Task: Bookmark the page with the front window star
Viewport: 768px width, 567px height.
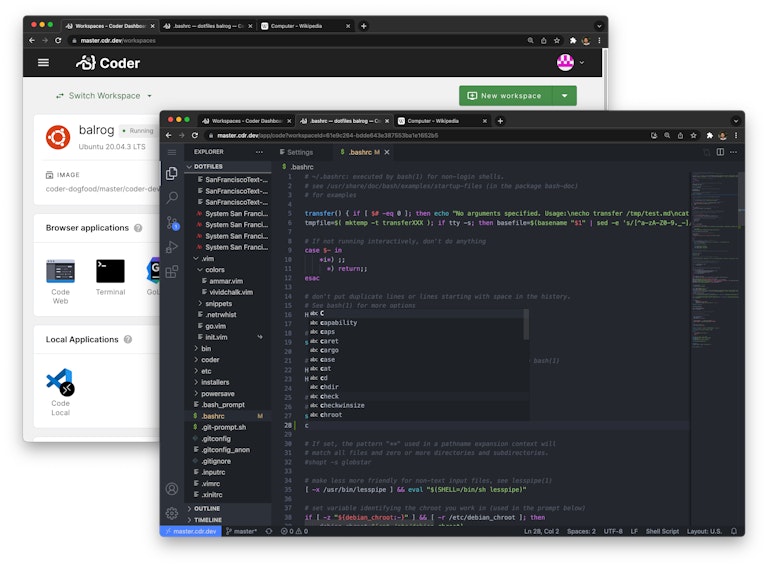Action: (x=694, y=135)
